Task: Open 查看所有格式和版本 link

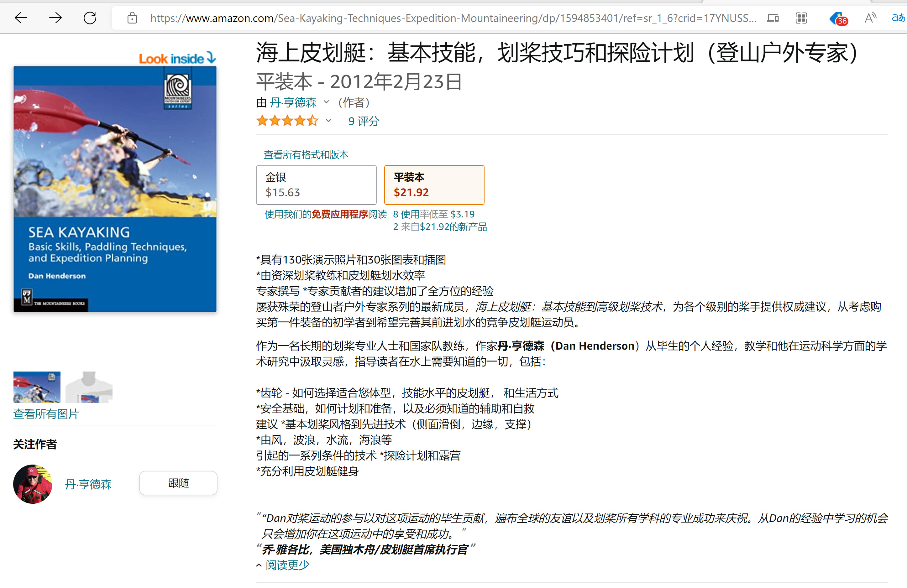Action: click(x=306, y=155)
